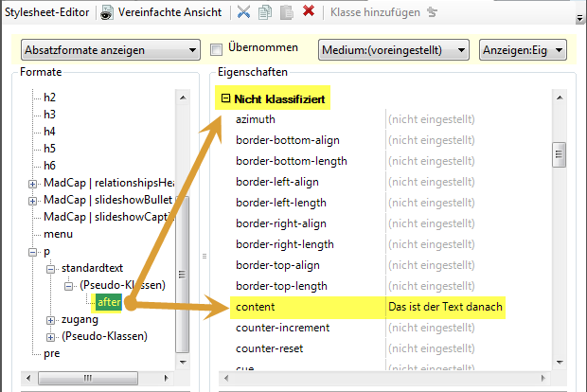
Task: Click the red Delete X icon
Action: coord(309,12)
